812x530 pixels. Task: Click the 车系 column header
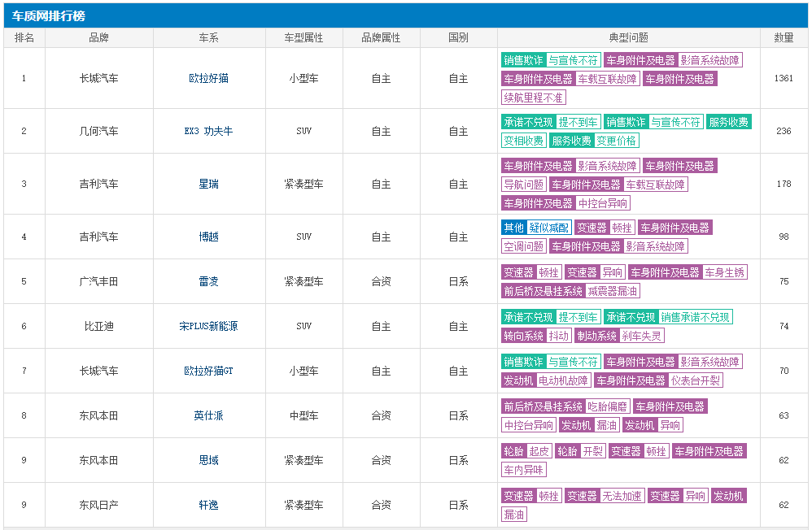tap(209, 37)
